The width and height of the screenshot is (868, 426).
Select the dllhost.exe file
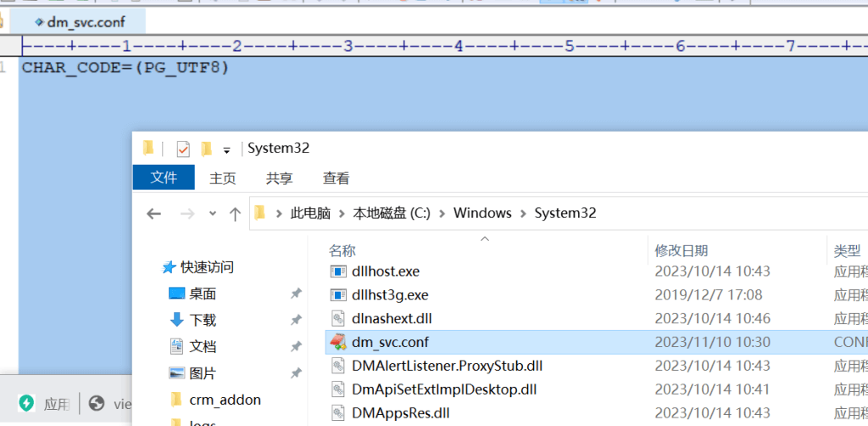[386, 272]
